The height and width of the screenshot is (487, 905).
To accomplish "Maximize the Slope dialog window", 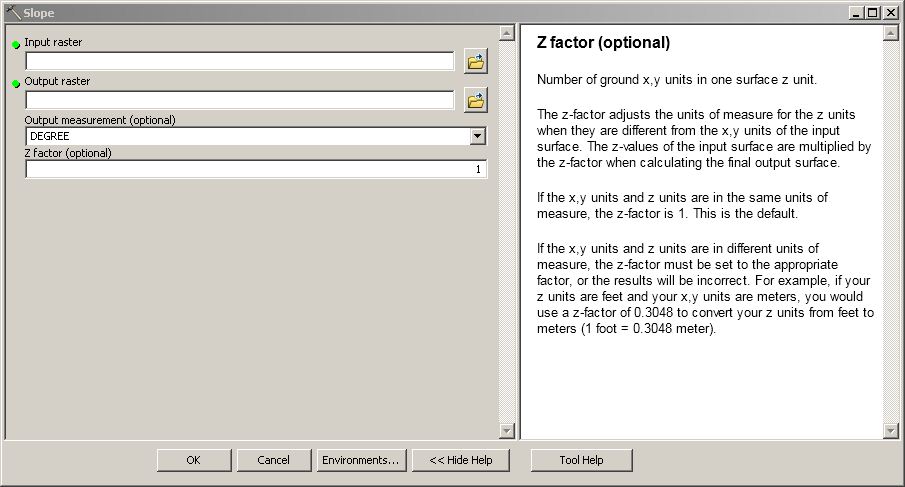I will tap(873, 13).
